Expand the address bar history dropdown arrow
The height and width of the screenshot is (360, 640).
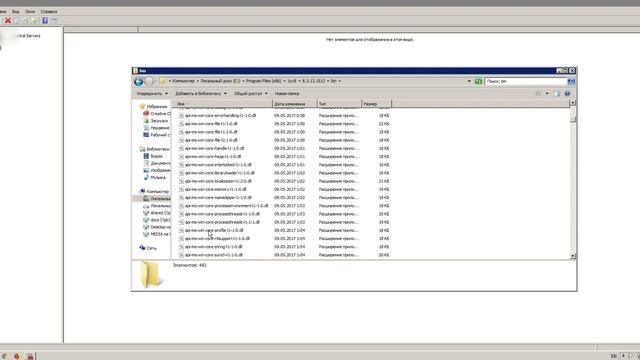tap(469, 81)
